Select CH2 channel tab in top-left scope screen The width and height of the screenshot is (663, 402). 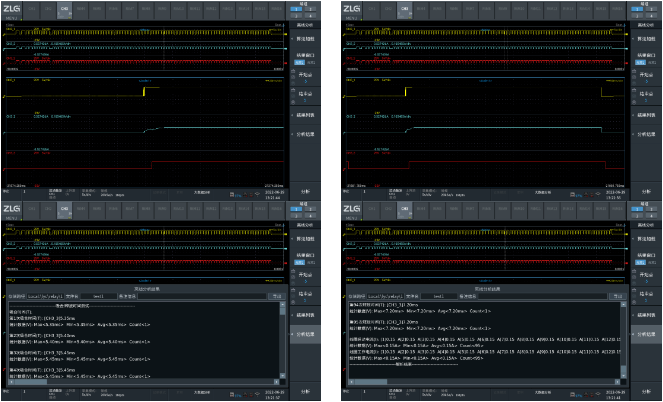click(x=47, y=11)
